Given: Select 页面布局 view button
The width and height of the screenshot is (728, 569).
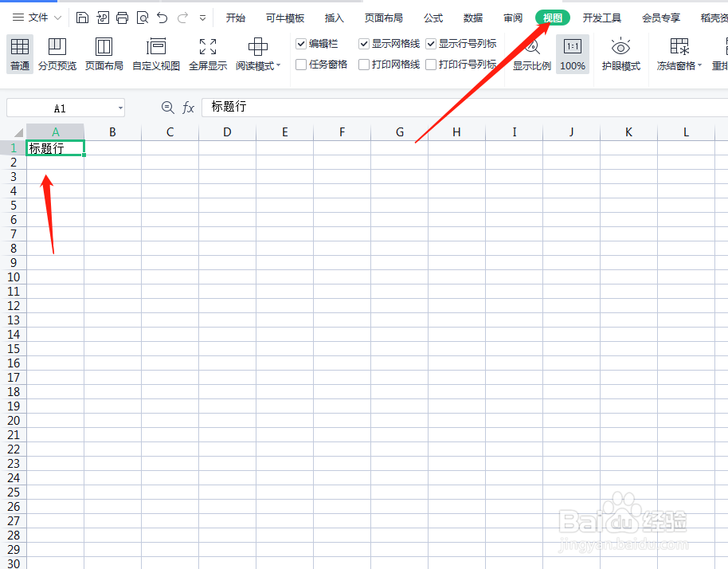Looking at the screenshot, I should pos(104,54).
